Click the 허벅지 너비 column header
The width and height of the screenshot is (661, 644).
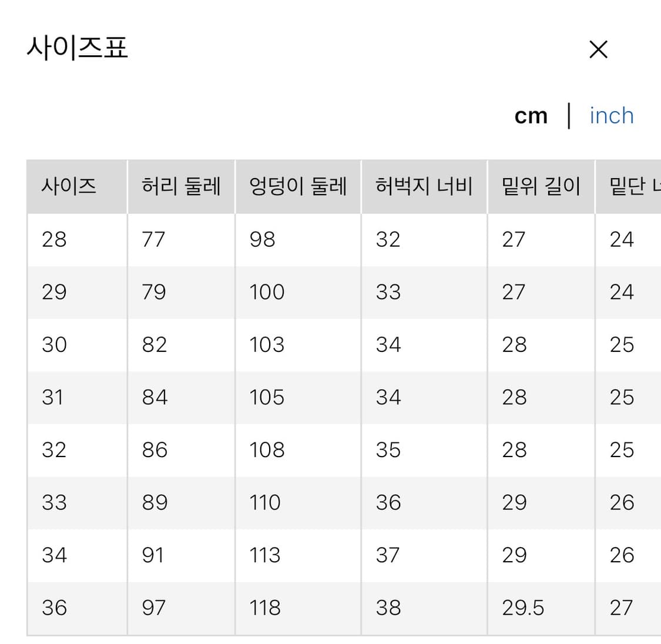(424, 186)
